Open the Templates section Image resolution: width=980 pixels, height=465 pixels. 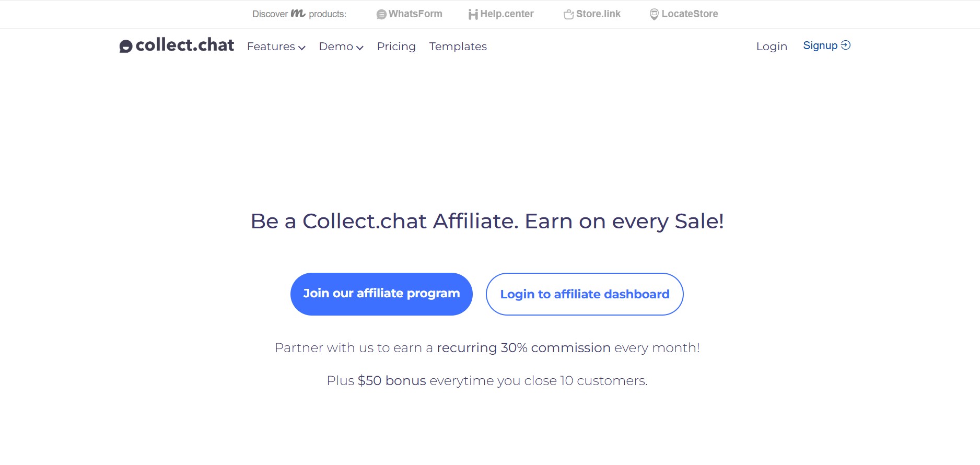458,47
